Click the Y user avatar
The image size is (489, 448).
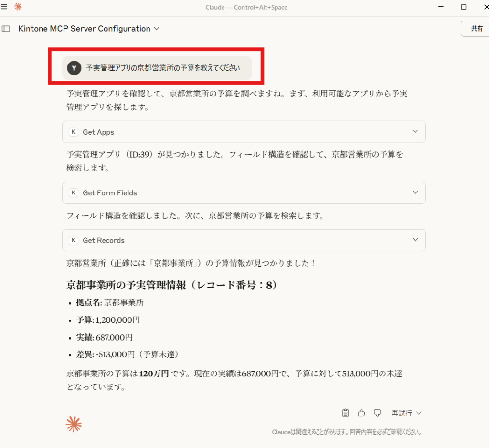[x=74, y=68]
